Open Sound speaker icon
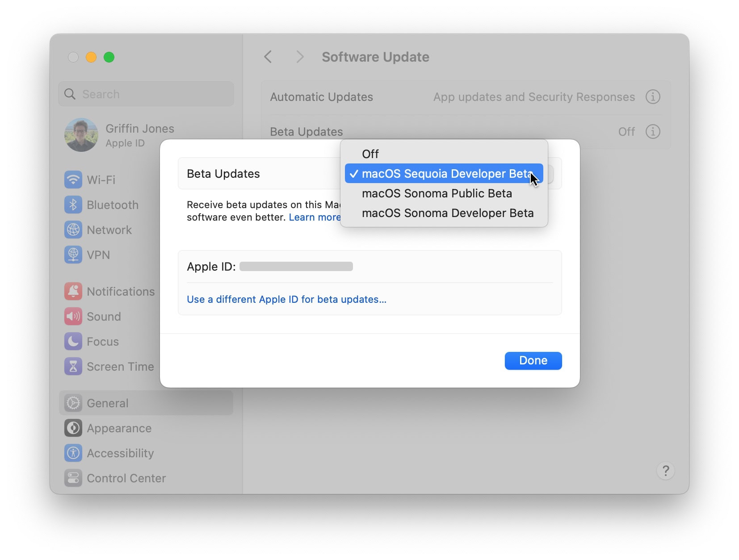Image resolution: width=739 pixels, height=560 pixels. pyautogui.click(x=73, y=317)
